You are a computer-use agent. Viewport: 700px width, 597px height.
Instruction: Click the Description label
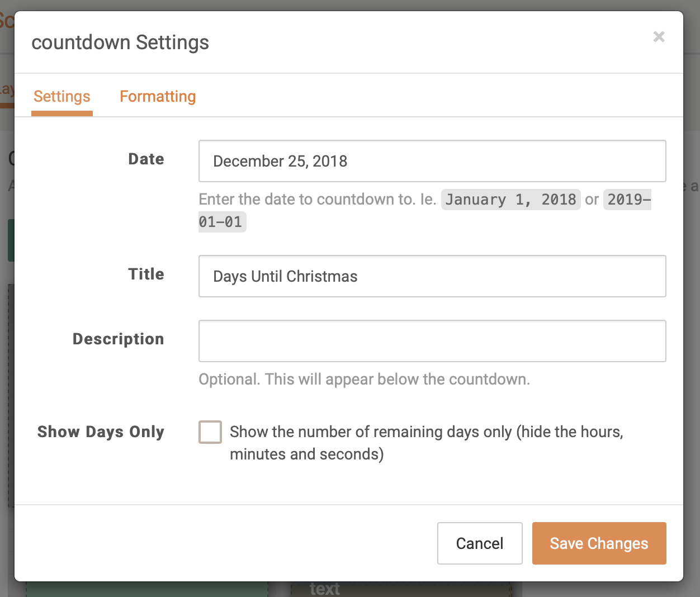[117, 339]
